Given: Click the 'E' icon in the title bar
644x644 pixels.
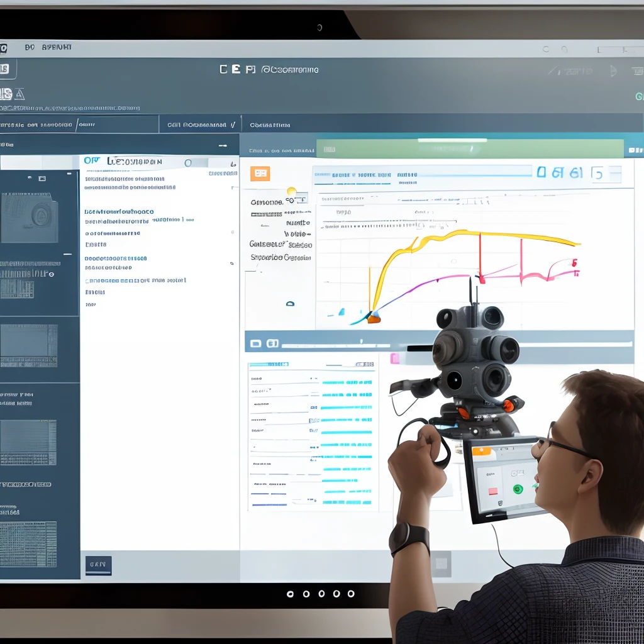Looking at the screenshot, I should click(236, 69).
